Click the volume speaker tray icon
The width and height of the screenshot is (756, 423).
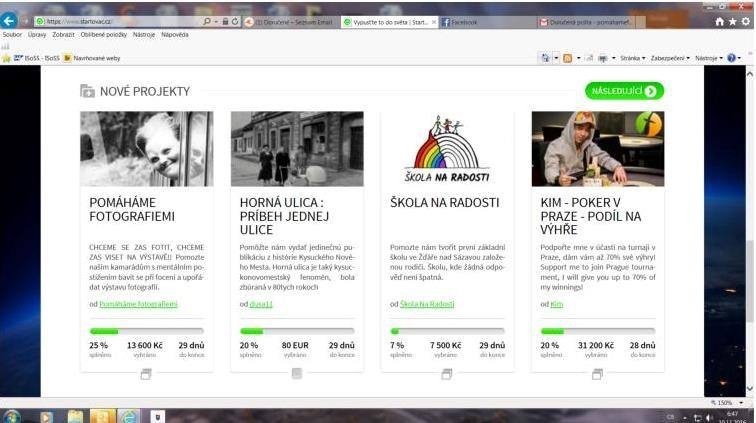tap(709, 417)
